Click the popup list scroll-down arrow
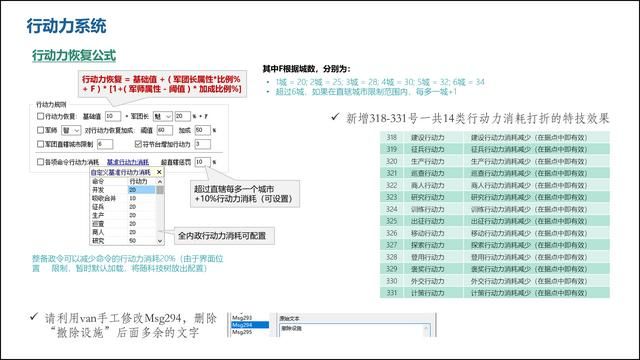The height and width of the screenshot is (360, 640). point(160,241)
